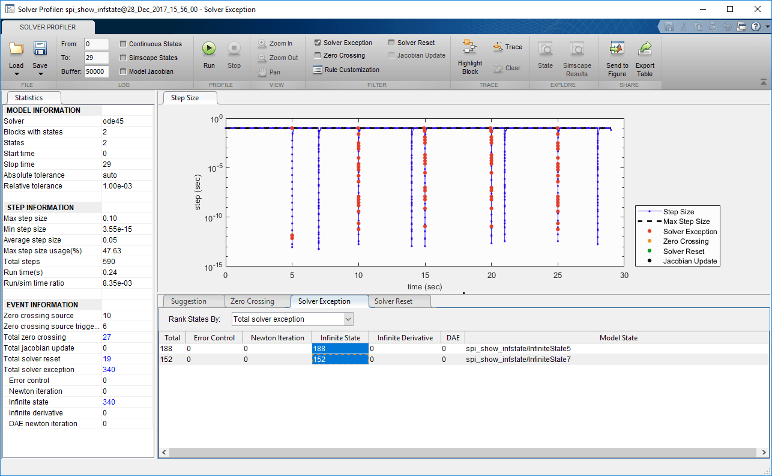Click the Export Table icon
The height and width of the screenshot is (476, 772).
tap(646, 48)
